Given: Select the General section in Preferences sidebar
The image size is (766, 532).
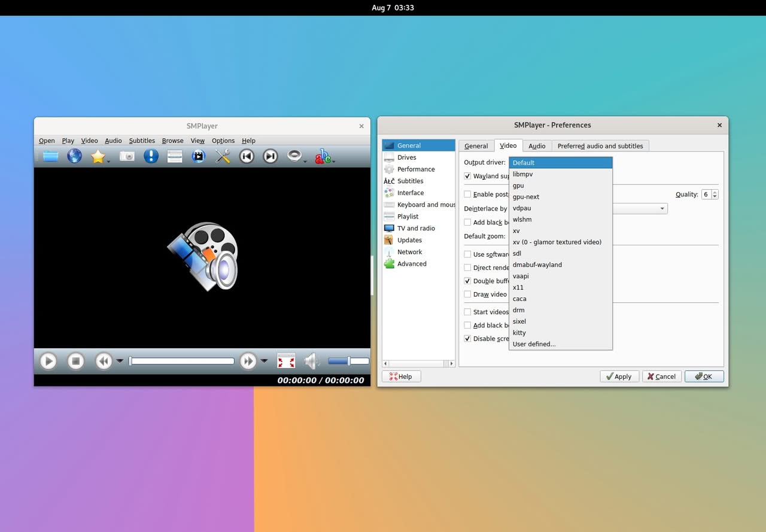Looking at the screenshot, I should click(x=418, y=145).
